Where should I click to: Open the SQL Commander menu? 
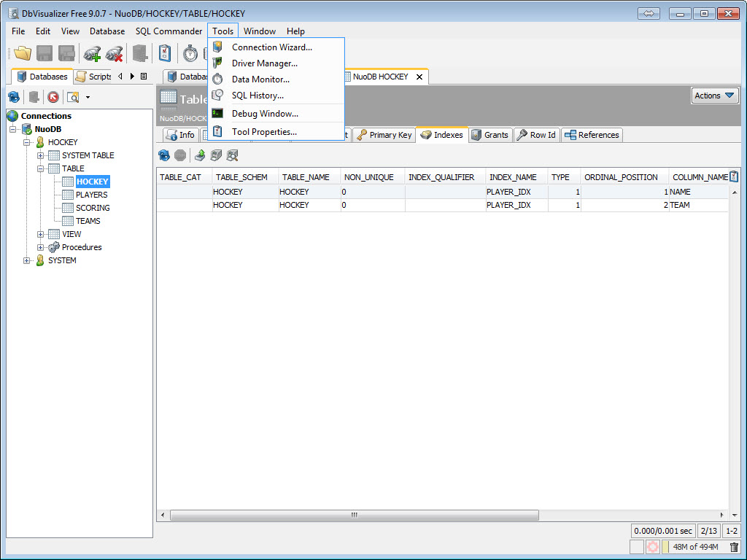pyautogui.click(x=169, y=31)
